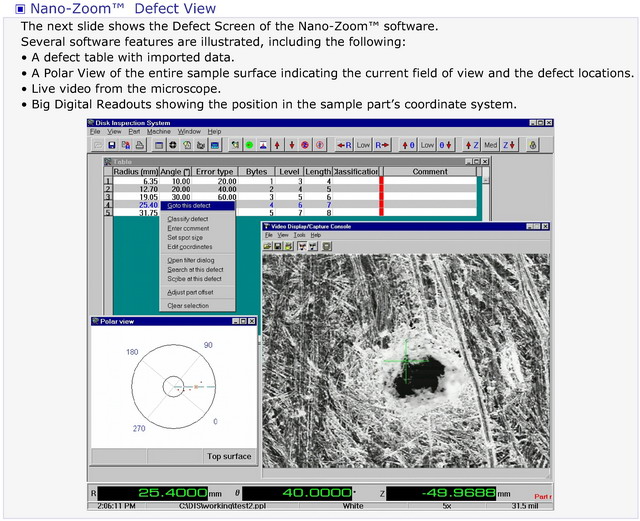Select row 3 header in defect table
This screenshot has height=521, width=640.
pyautogui.click(x=108, y=197)
